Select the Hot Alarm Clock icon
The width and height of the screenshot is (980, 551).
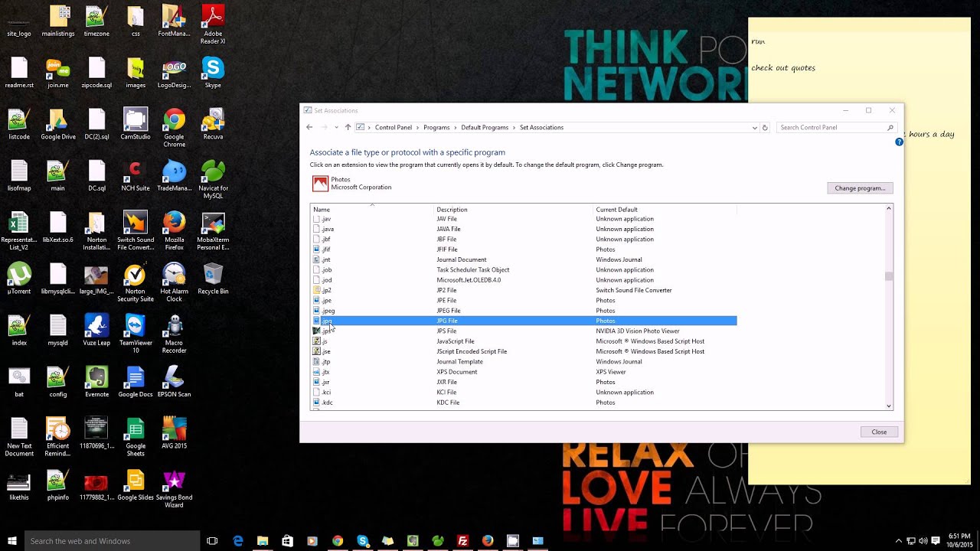(x=174, y=282)
